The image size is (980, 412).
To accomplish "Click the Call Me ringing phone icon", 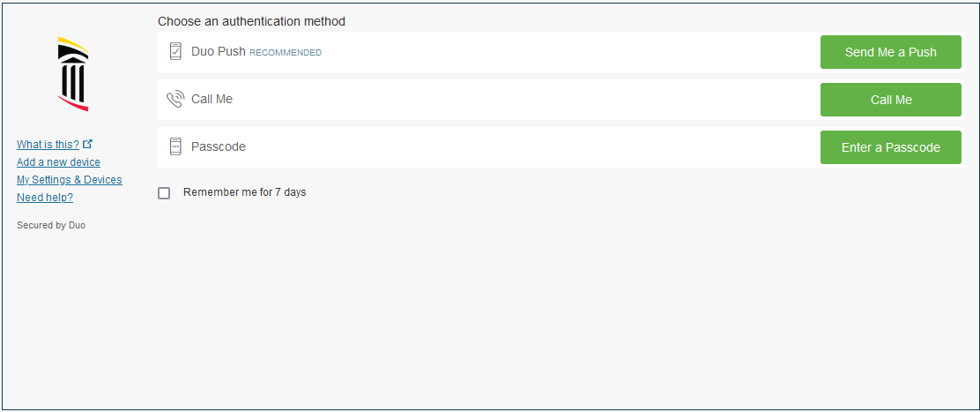I will click(x=175, y=99).
